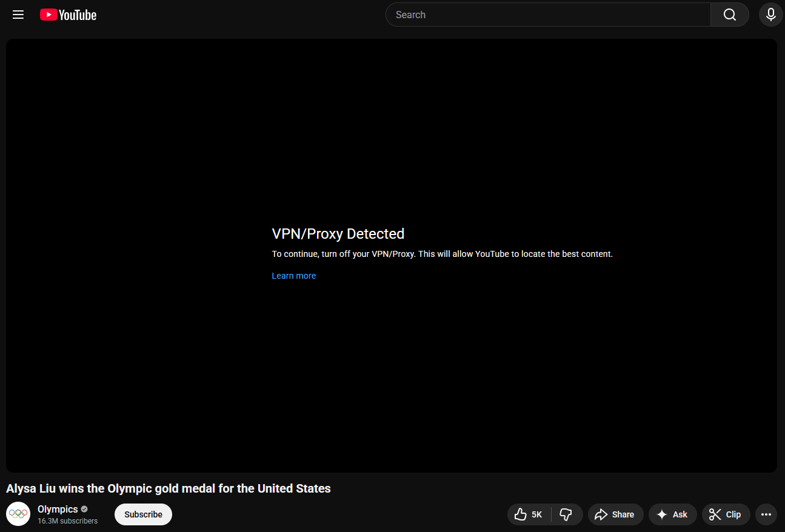Click the VPN/Proxy Detected heading
The width and height of the screenshot is (785, 532).
click(x=338, y=234)
